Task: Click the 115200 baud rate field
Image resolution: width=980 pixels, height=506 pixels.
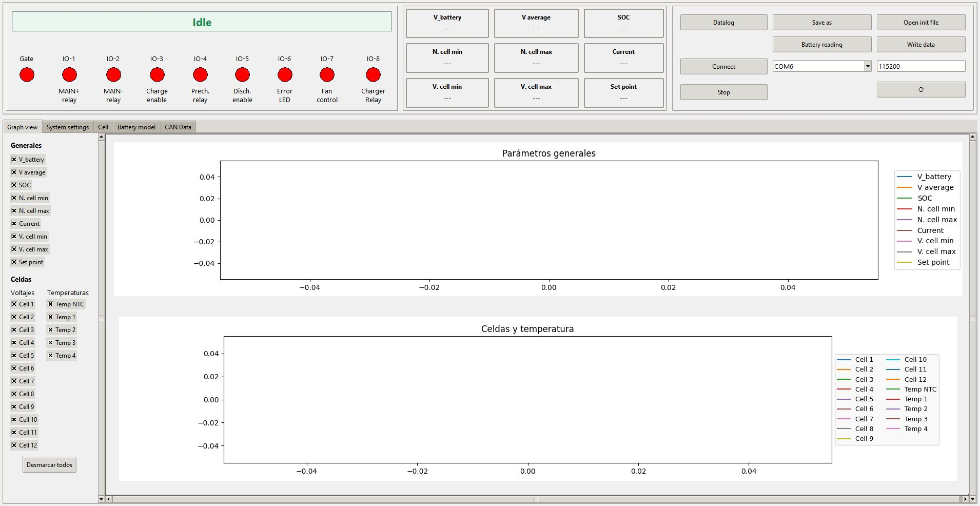Action: point(920,66)
